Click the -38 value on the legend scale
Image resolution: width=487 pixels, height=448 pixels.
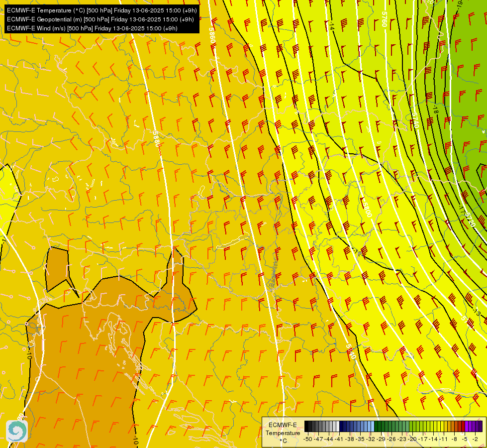click(x=349, y=439)
